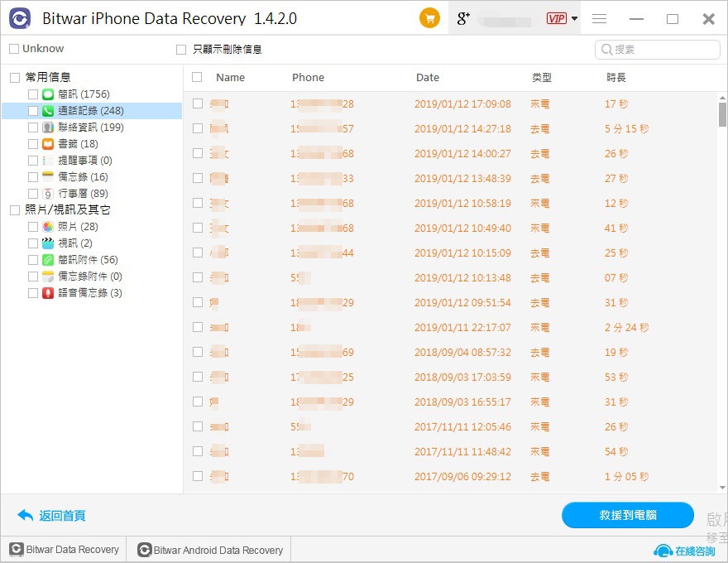Click the attachment icon for 簡訊附件
This screenshot has width=728, height=563.
[48, 260]
